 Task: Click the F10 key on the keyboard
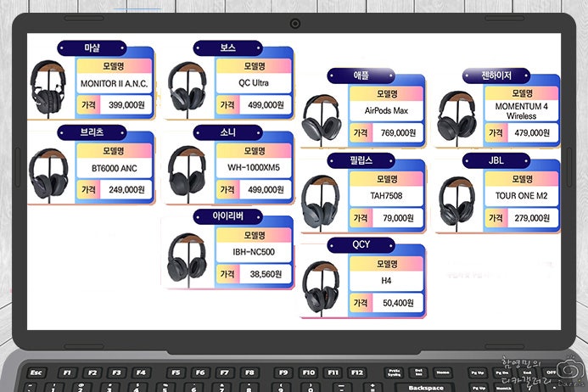pyautogui.click(x=309, y=372)
